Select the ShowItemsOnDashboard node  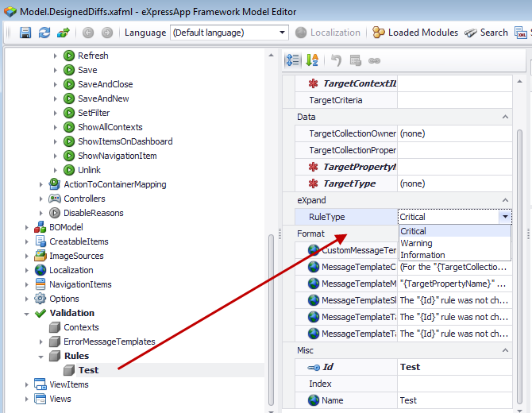click(125, 141)
